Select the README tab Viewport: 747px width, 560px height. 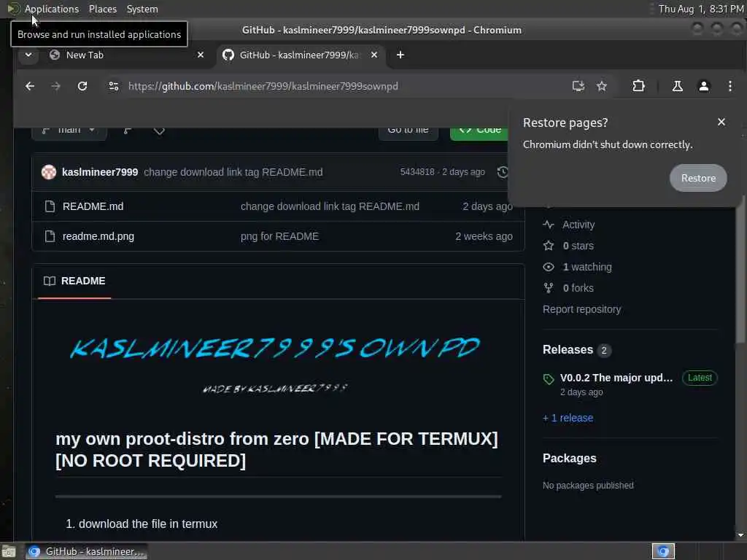(x=74, y=281)
